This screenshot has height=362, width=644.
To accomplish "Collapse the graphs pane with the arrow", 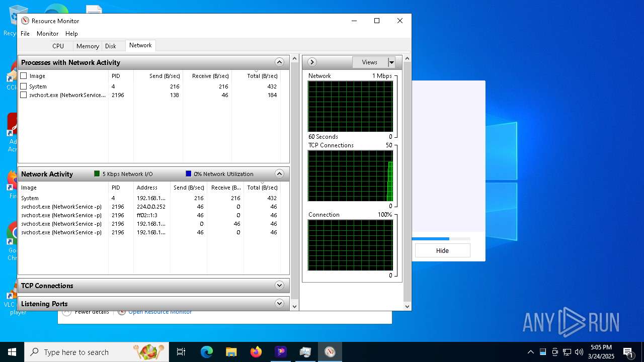I will pyautogui.click(x=312, y=62).
